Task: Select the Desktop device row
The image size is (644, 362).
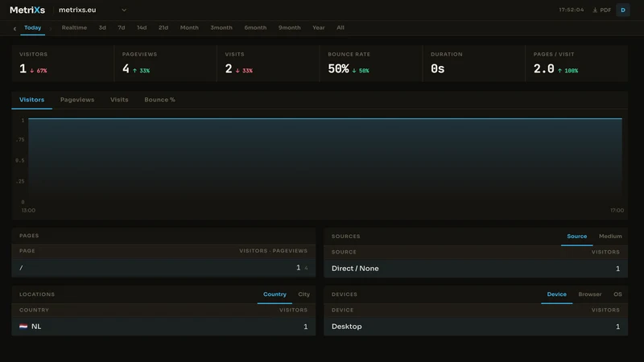Action: (476, 327)
